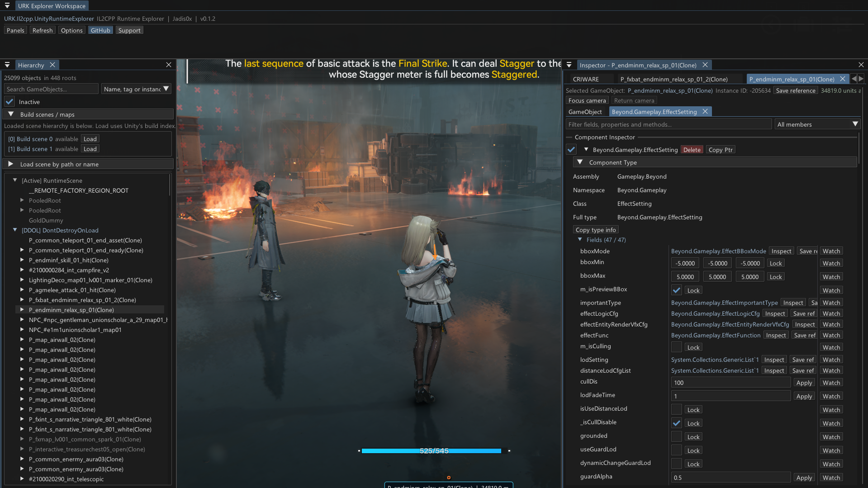Save ref for effectLogicCfg
Image resolution: width=868 pixels, height=488 pixels.
pyautogui.click(x=804, y=313)
